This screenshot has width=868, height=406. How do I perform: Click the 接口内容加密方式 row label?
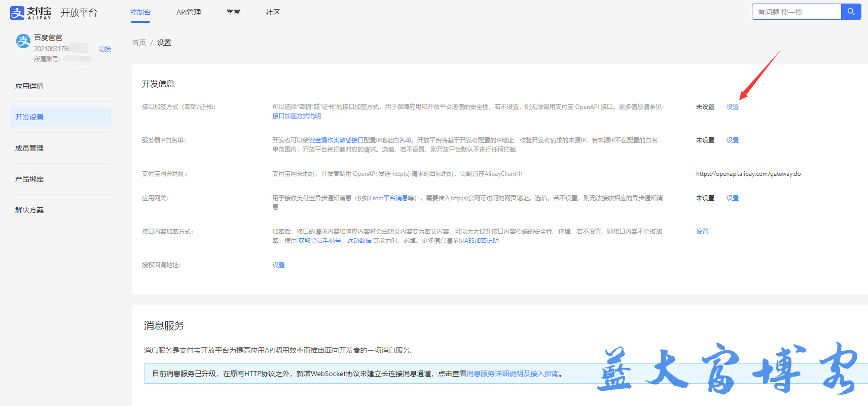click(x=167, y=232)
